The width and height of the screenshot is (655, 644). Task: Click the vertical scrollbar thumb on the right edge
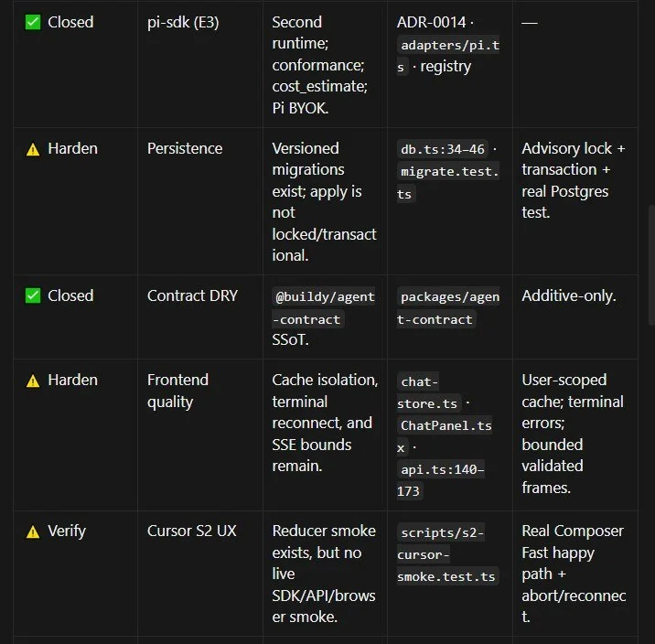click(651, 264)
